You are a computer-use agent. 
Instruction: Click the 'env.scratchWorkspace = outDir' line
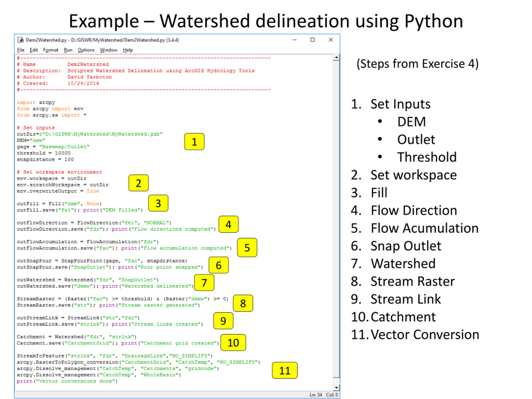click(x=63, y=185)
